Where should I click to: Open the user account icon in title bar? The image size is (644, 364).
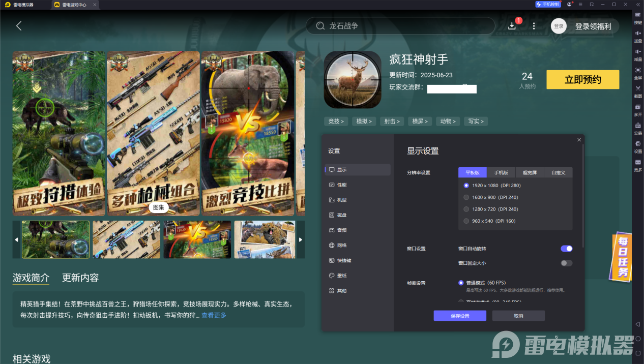570,4
